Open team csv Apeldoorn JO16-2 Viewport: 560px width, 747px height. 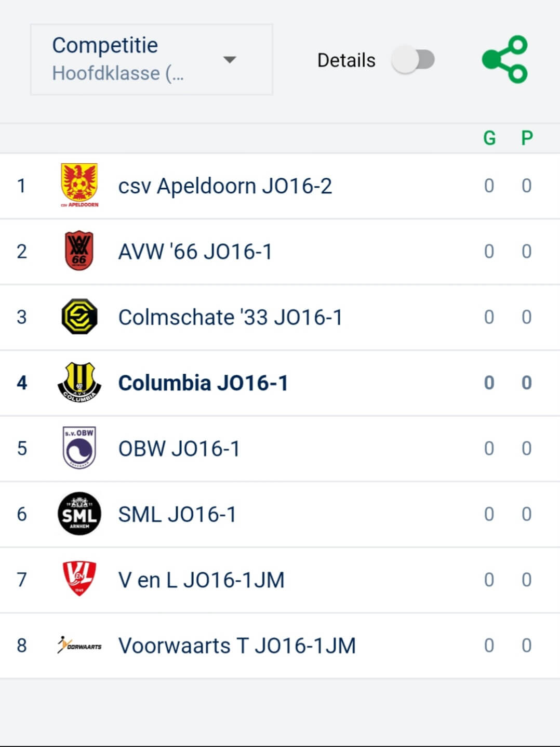pyautogui.click(x=225, y=186)
